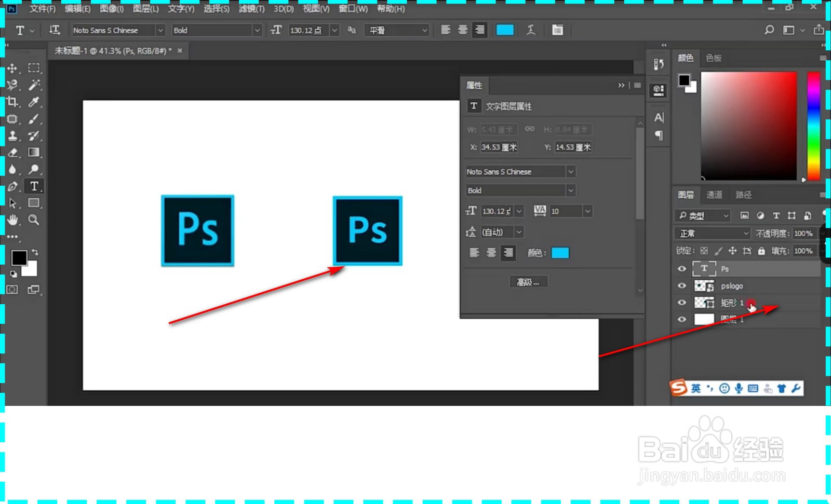Hide the pslogo layer
Image resolution: width=831 pixels, height=504 pixels.
682,285
